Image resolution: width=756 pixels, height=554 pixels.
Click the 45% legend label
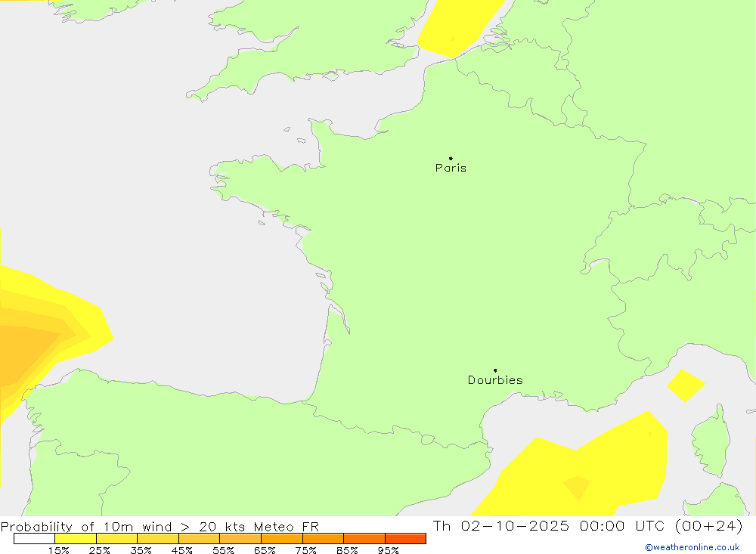click(x=181, y=550)
